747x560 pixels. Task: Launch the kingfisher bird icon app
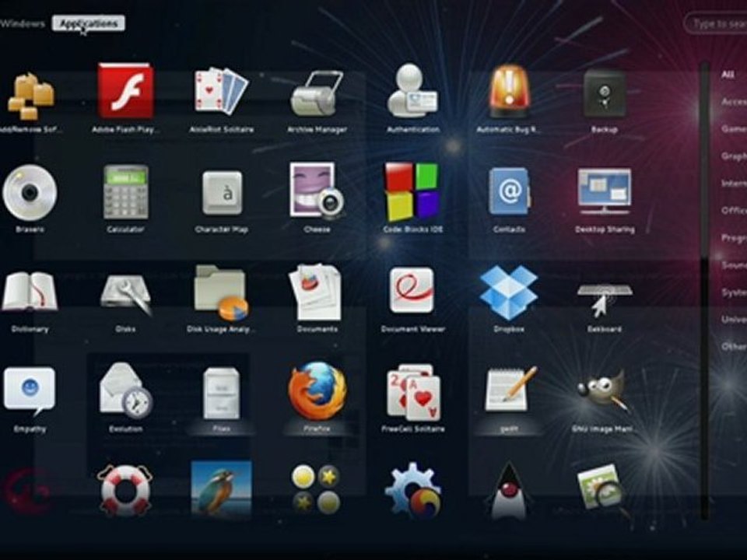[x=221, y=488]
